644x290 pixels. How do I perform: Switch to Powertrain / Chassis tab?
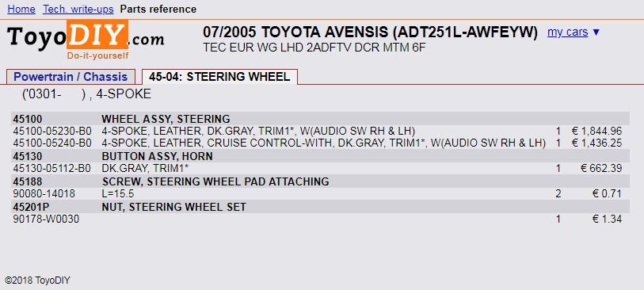70,77
